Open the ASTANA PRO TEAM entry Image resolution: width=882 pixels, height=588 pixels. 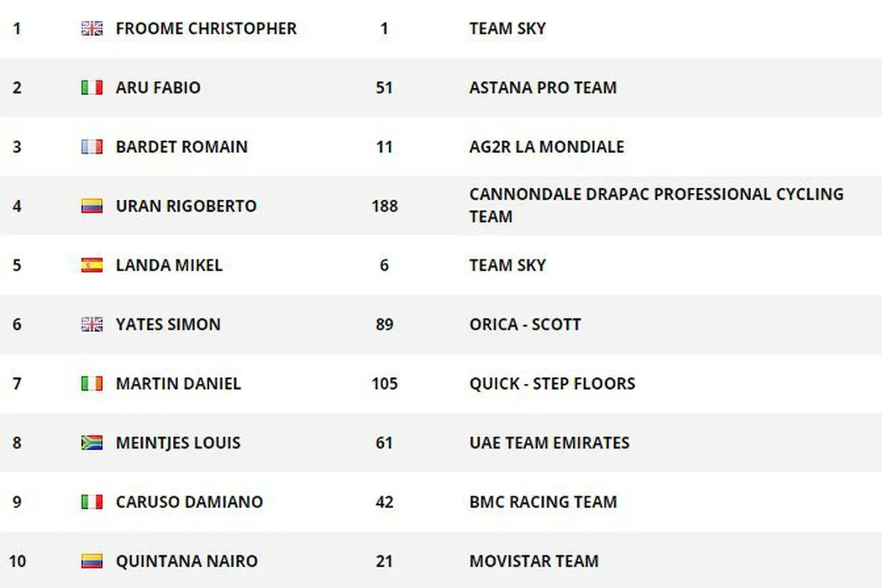pos(543,87)
